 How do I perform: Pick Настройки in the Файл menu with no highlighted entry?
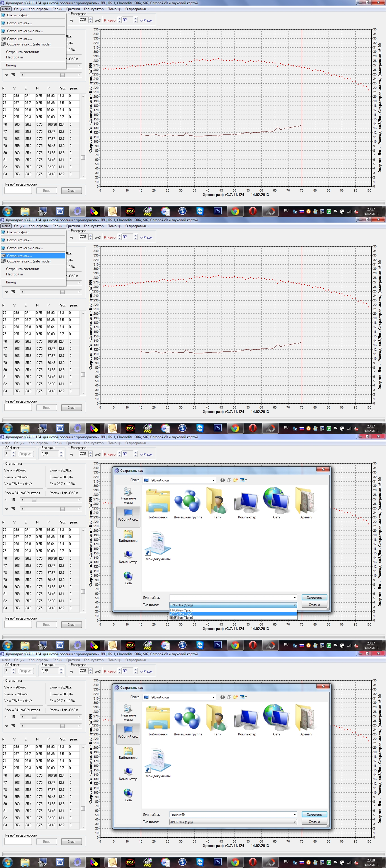click(x=33, y=57)
